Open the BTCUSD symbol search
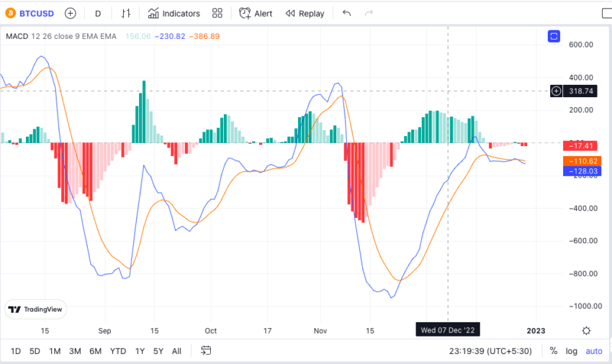Screen dimensions: 612x364 pos(30,13)
